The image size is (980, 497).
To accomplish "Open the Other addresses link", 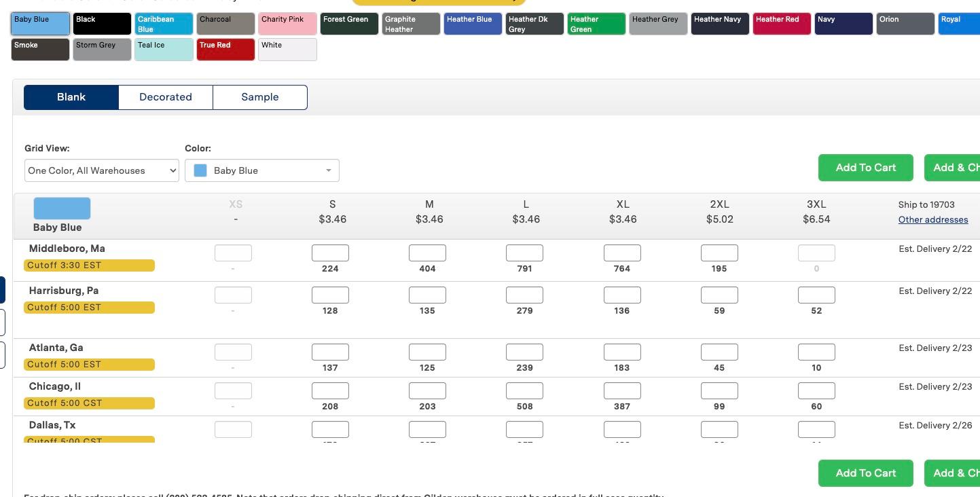I will 933,219.
